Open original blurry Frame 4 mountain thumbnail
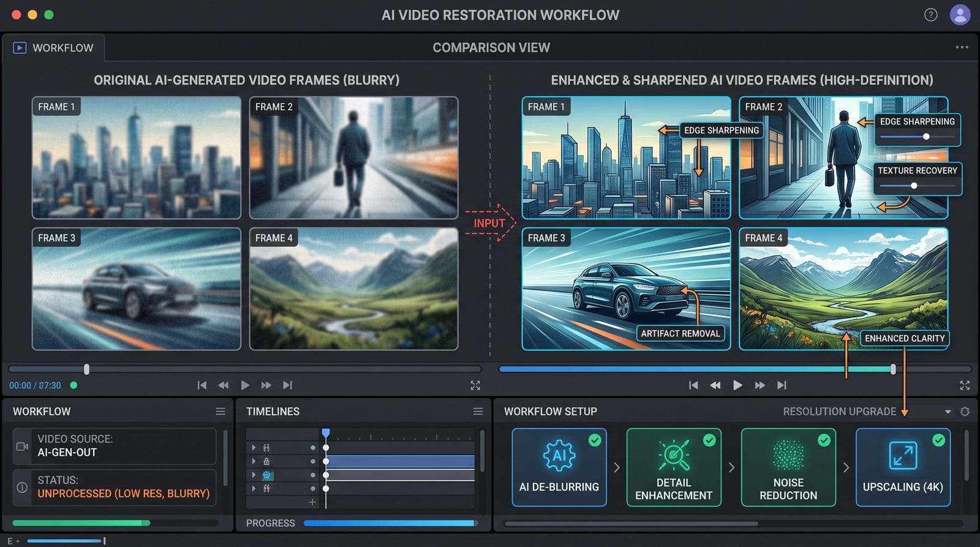Screen dimensions: 980x547 pos(353,289)
